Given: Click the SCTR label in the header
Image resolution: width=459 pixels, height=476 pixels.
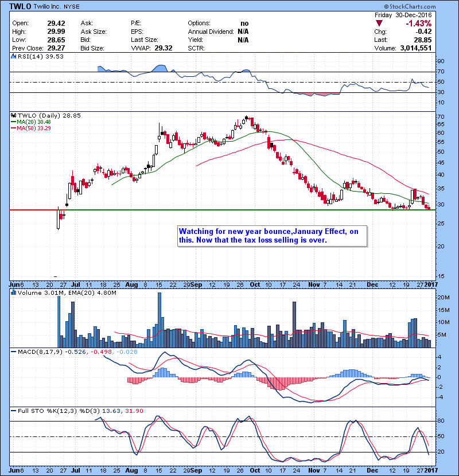Looking at the screenshot, I should (196, 48).
